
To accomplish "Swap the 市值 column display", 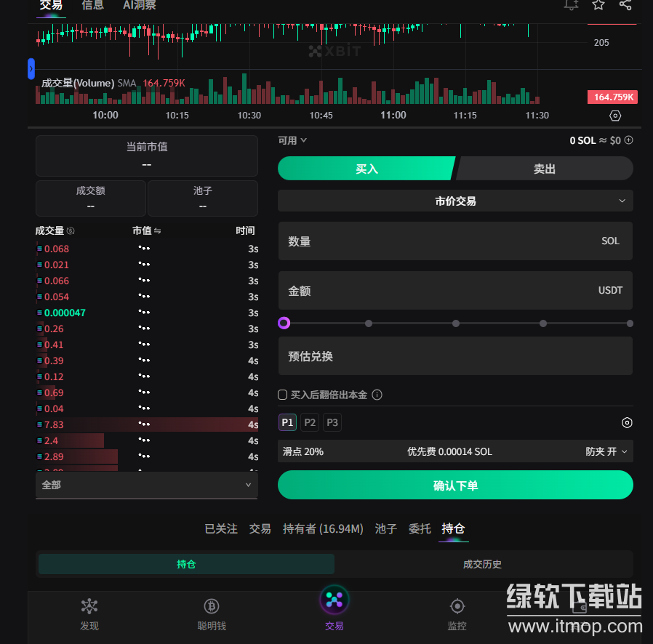I will [157, 231].
